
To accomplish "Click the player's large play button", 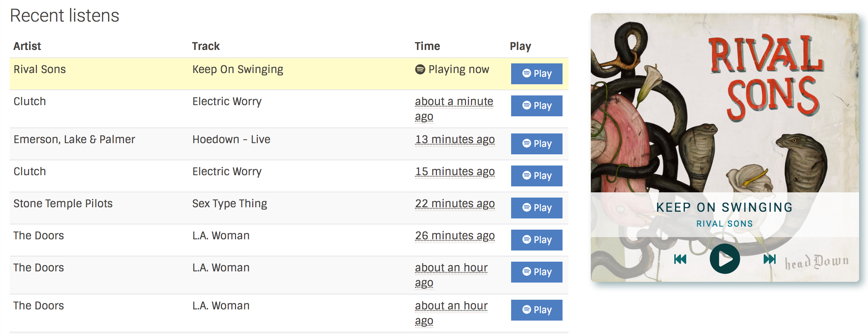I will pyautogui.click(x=725, y=259).
